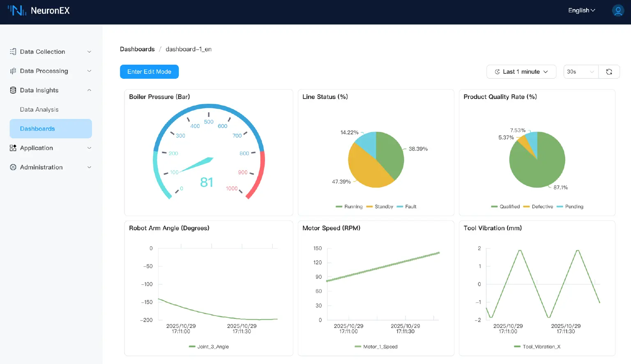Open the 30s refresh interval dropdown
This screenshot has width=631, height=364.
[x=580, y=72]
